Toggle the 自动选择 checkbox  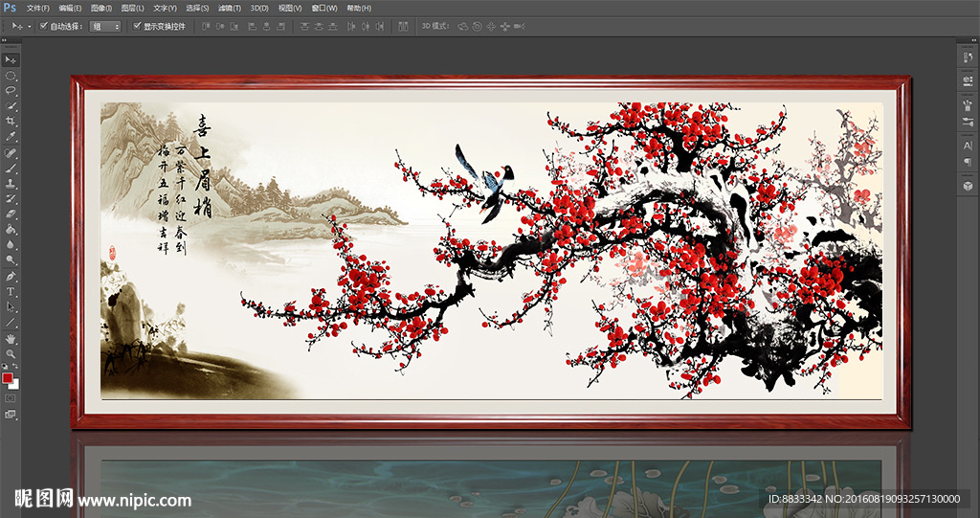pyautogui.click(x=44, y=27)
